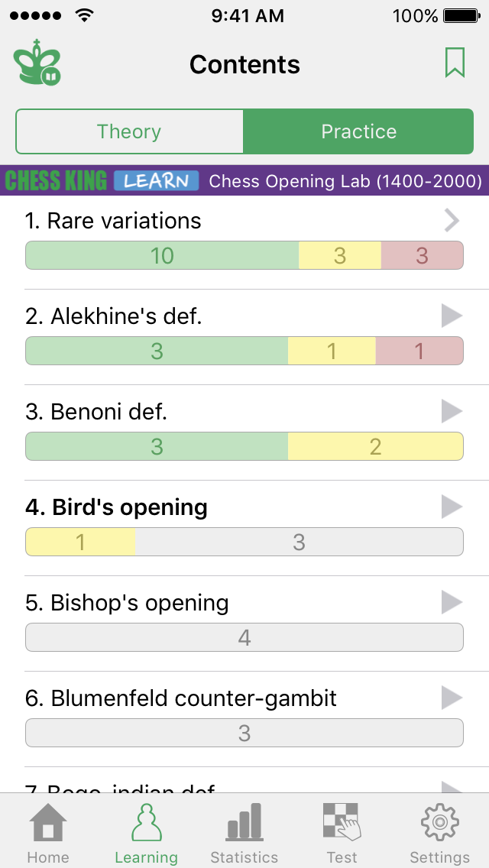The width and height of the screenshot is (489, 868).
Task: Tap Rare variations green progress segment
Action: [162, 255]
